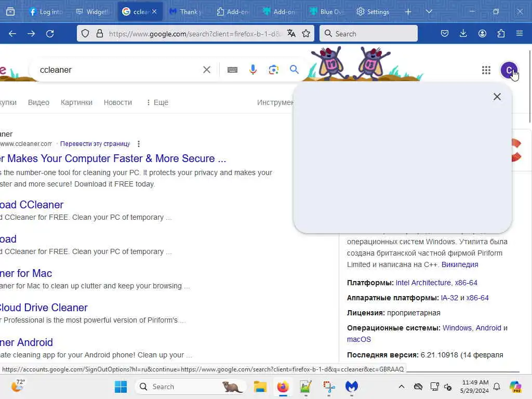Start Google voice search microphone
Screen dimensions: 532x399
[253, 70]
